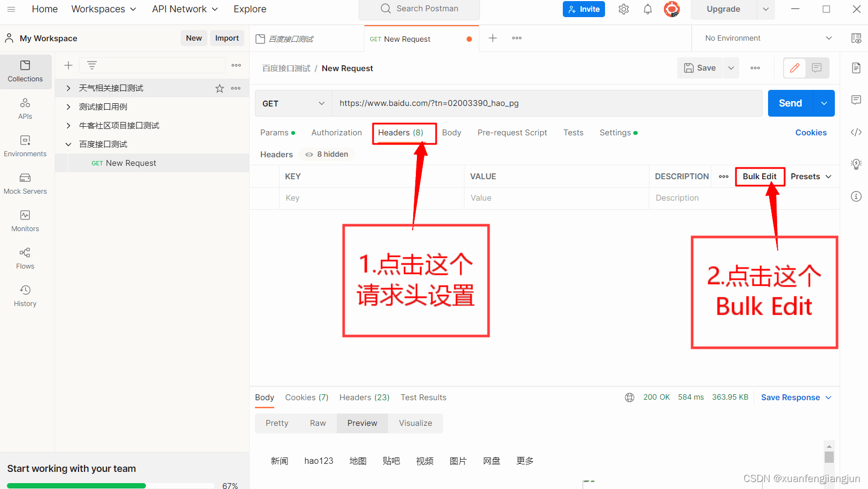
Task: Star the 天气相关接口测试 collection
Action: pos(220,88)
